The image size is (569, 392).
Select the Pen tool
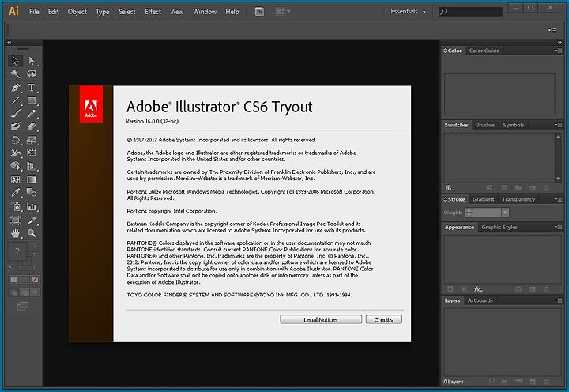pyautogui.click(x=15, y=88)
